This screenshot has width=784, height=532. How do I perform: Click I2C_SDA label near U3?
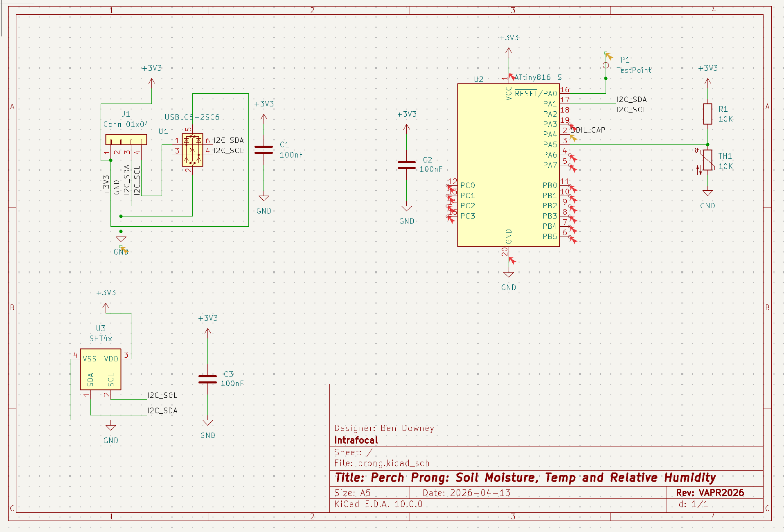[162, 411]
